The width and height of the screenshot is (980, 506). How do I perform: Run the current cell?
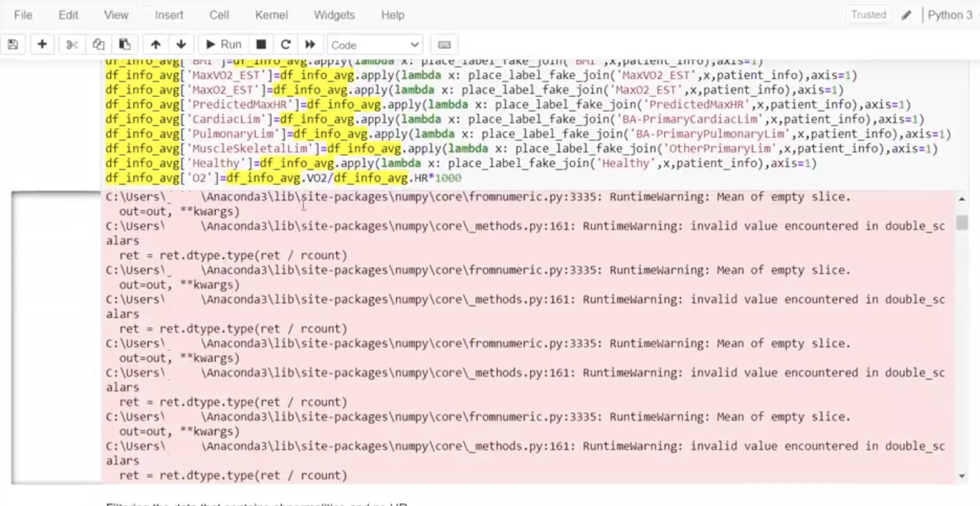coord(224,45)
